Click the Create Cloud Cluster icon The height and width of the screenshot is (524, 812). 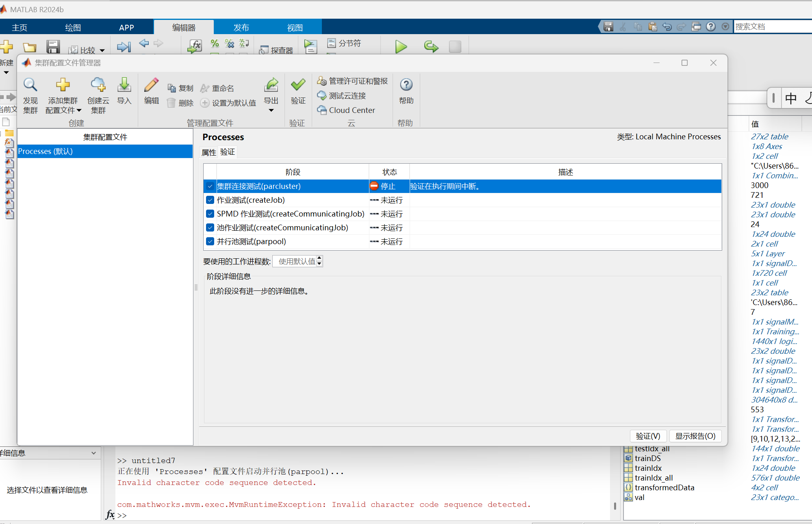[x=98, y=85]
